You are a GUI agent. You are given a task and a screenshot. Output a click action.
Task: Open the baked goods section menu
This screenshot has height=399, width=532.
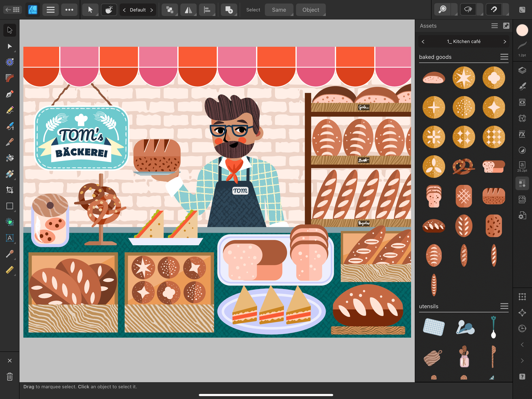point(504,57)
